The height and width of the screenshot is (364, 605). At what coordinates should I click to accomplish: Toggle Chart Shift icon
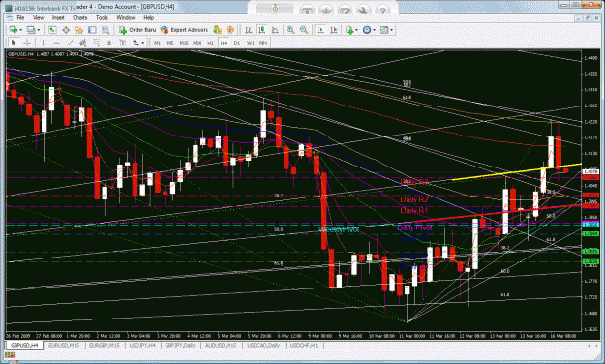point(334,30)
